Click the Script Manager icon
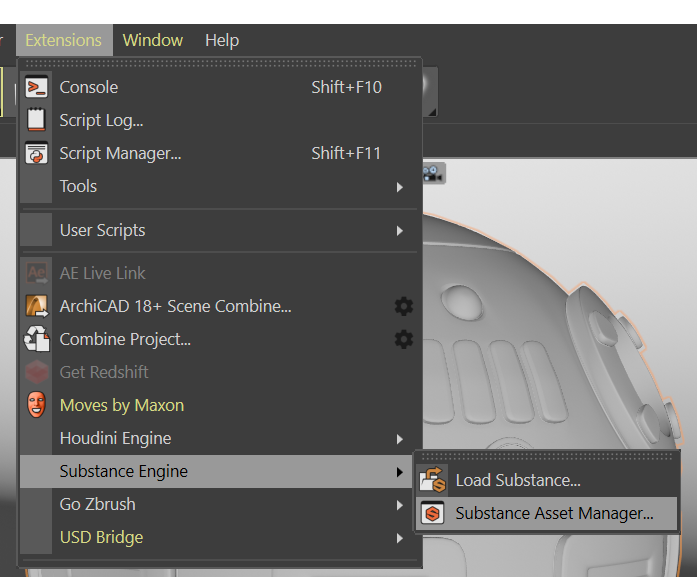 coord(37,153)
